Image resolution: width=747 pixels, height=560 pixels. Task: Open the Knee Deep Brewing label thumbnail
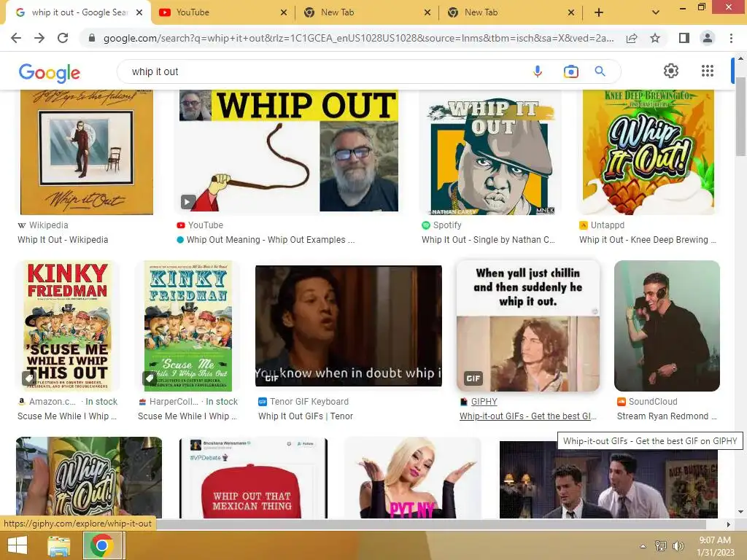[x=648, y=152]
